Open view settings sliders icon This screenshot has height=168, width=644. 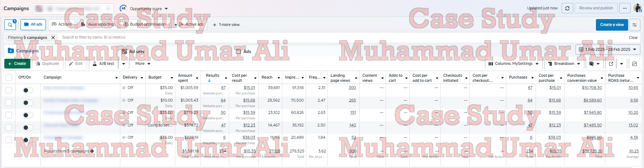coord(634,25)
